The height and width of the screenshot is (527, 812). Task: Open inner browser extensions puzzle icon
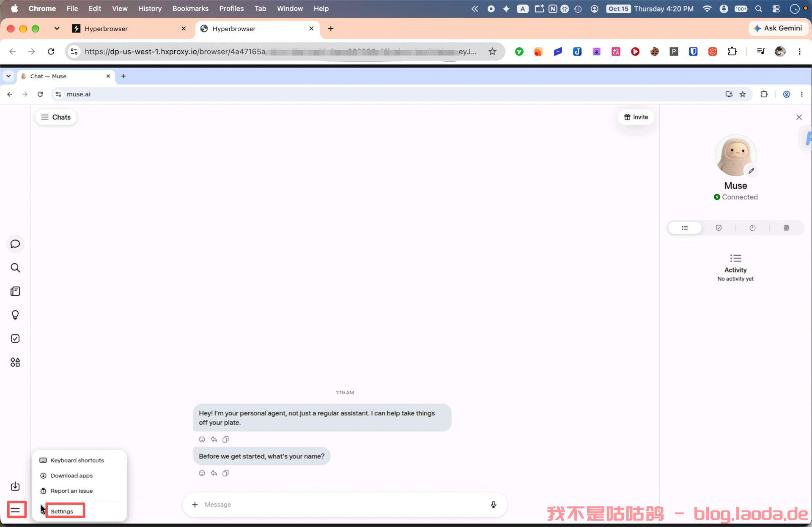click(764, 94)
